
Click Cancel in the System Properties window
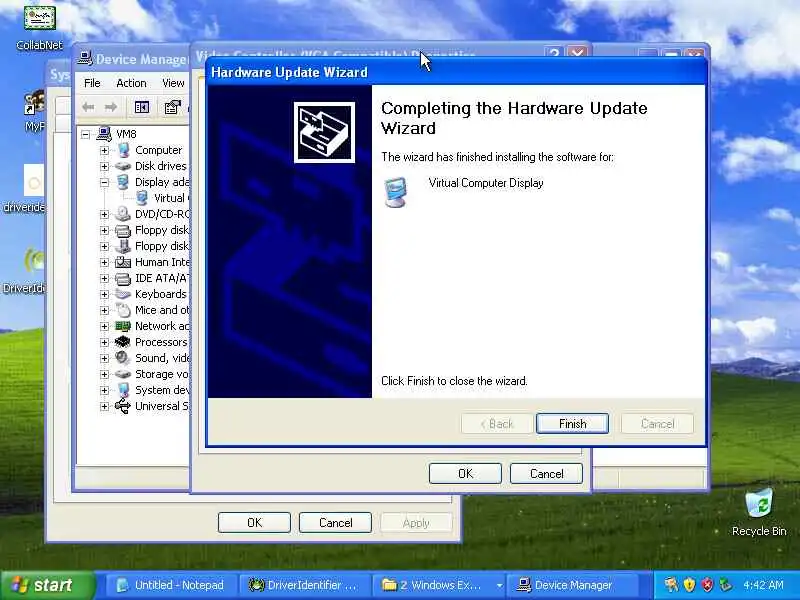(x=335, y=522)
